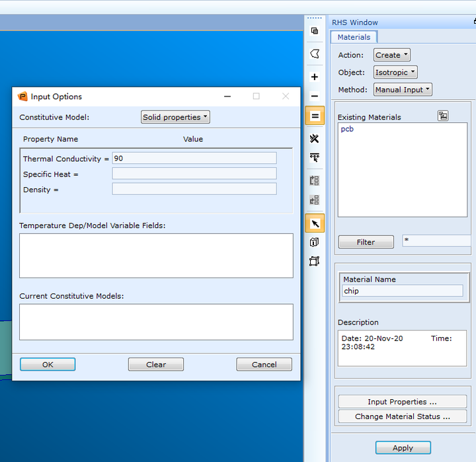Click the minus (remove) pick icon

[315, 96]
